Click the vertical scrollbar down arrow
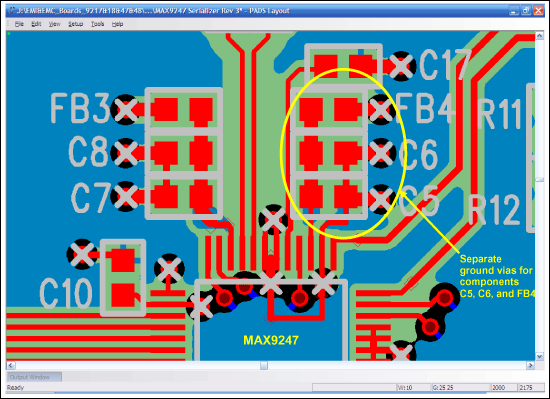550x399 pixels. click(x=539, y=357)
